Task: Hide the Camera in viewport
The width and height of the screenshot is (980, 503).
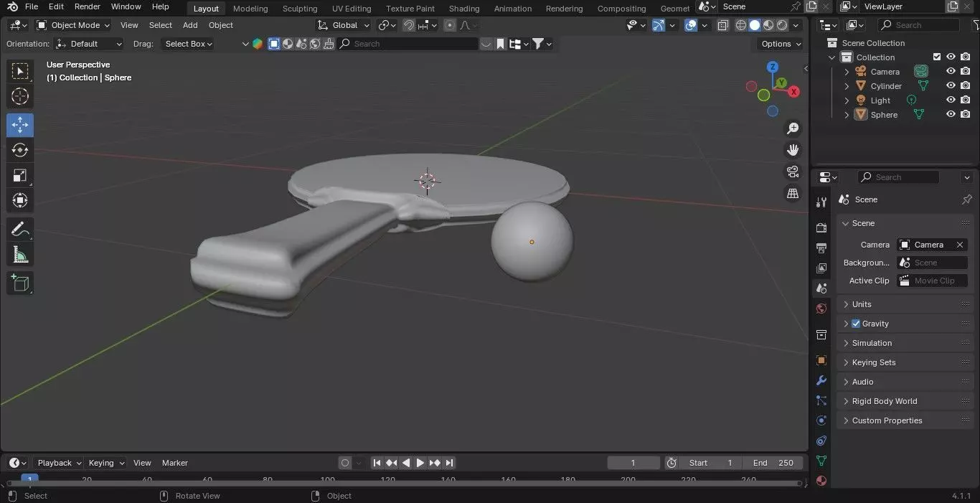Action: (951, 72)
